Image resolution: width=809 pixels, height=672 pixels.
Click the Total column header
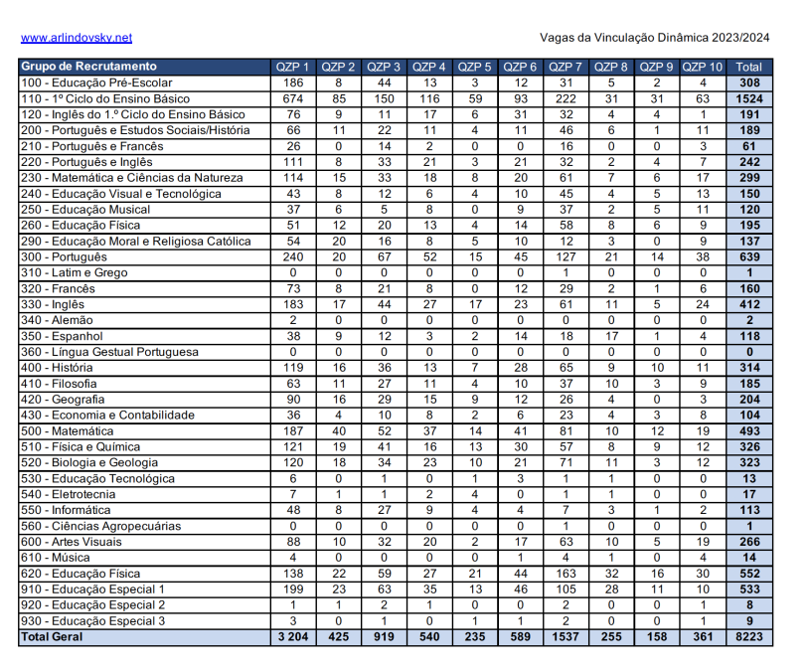(x=749, y=68)
